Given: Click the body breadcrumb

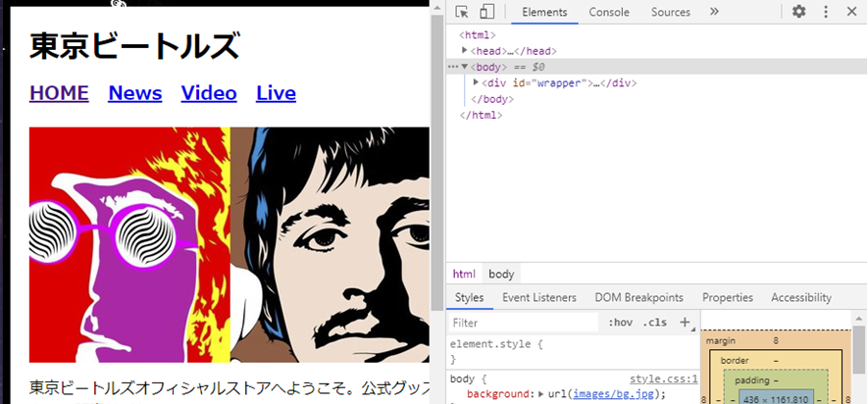Looking at the screenshot, I should point(501,274).
